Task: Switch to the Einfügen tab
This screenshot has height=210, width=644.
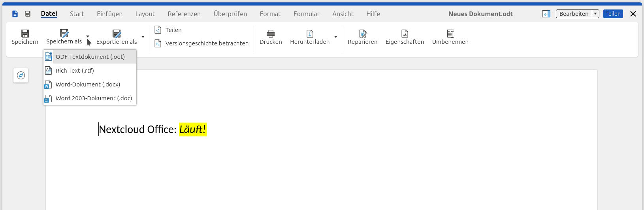Action: click(109, 14)
